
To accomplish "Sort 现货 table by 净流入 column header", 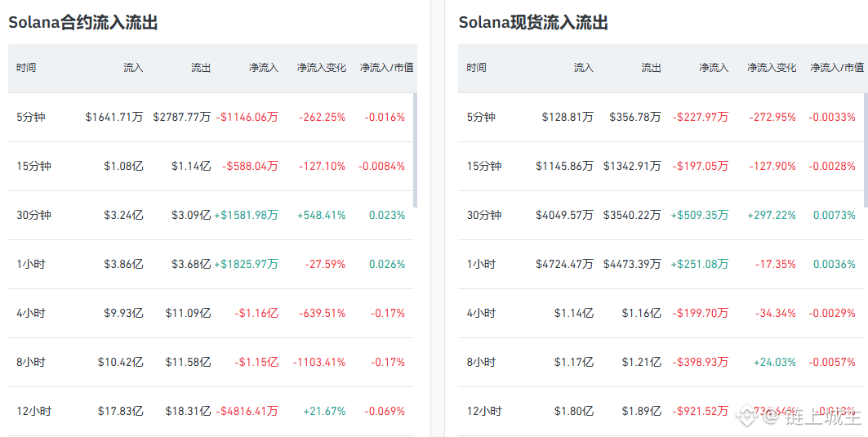I will (713, 68).
